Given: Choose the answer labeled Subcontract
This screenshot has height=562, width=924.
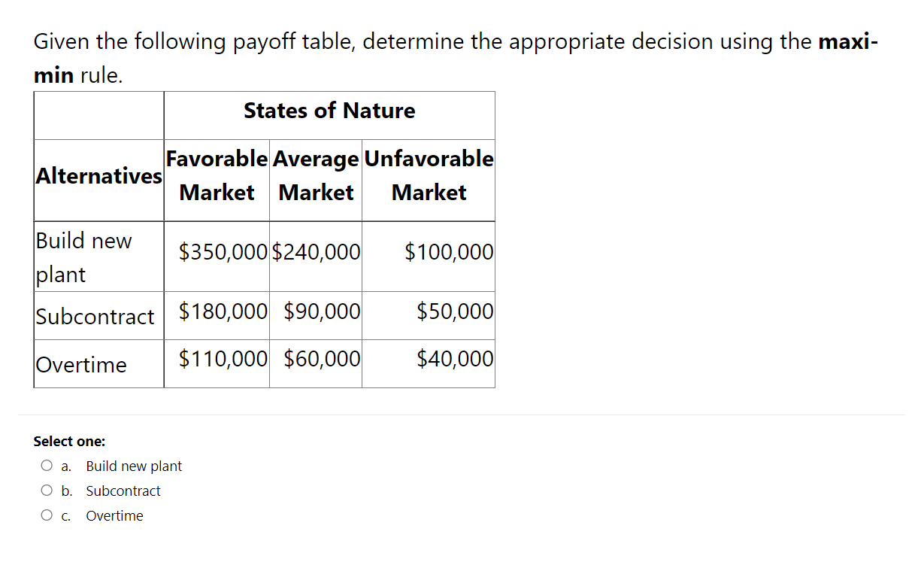Looking at the screenshot, I should tap(123, 491).
